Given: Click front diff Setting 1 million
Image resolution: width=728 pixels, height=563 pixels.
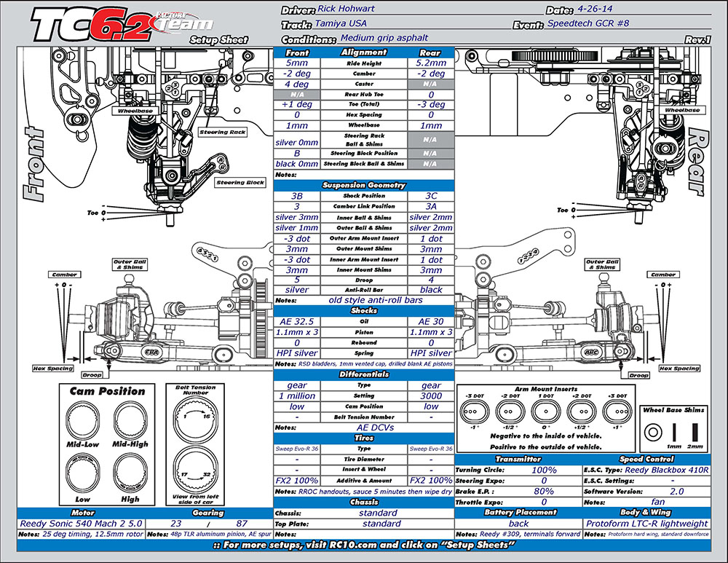Looking at the screenshot, I should tap(297, 396).
